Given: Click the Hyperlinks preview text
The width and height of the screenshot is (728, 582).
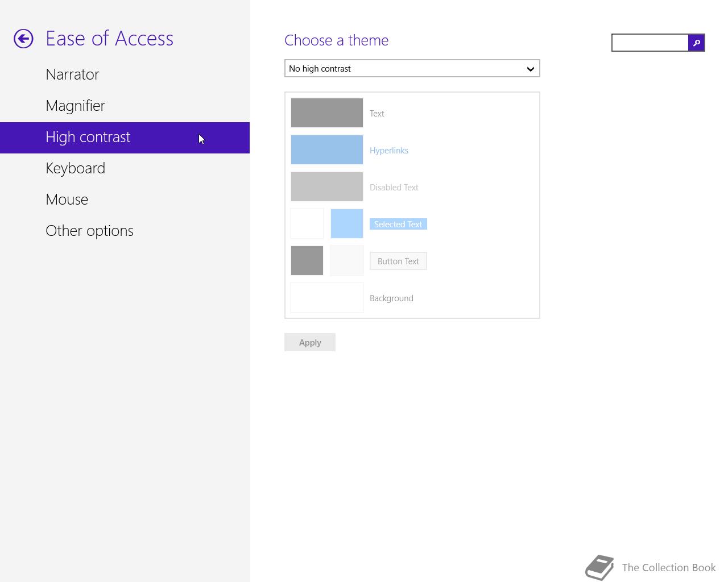Looking at the screenshot, I should coord(389,150).
